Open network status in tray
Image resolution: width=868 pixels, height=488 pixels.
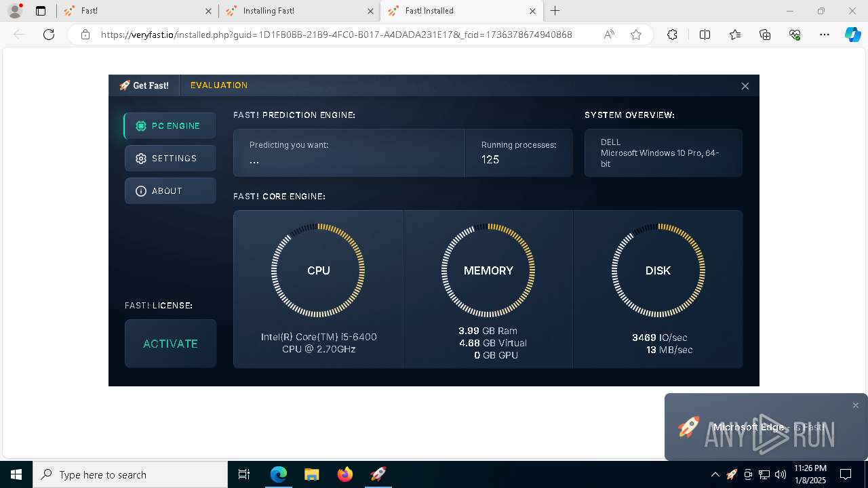click(x=764, y=474)
